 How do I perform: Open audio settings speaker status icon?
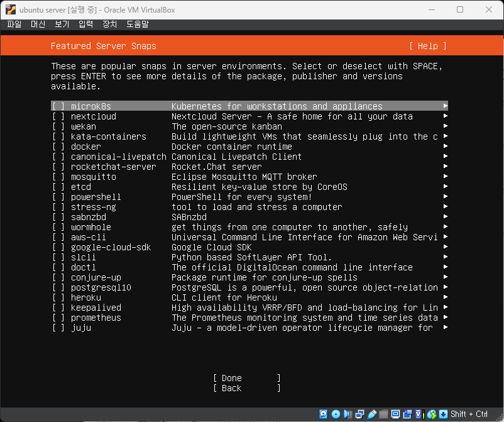click(348, 414)
